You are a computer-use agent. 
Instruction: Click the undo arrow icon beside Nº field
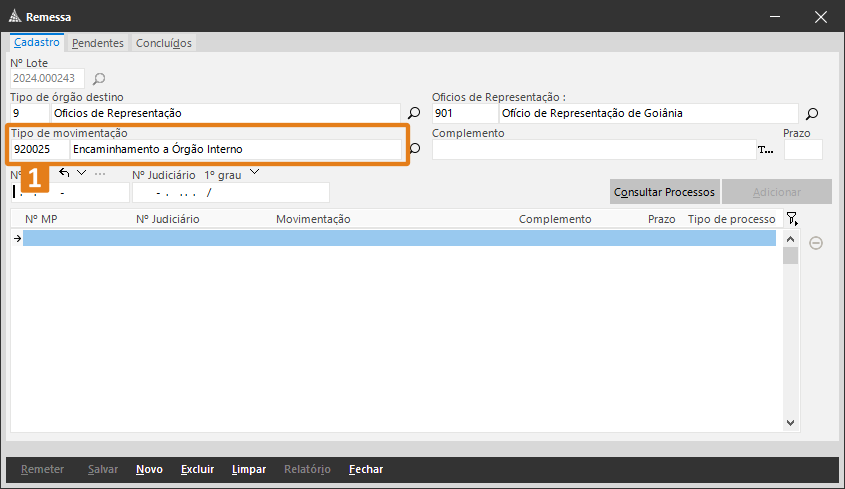[x=64, y=173]
